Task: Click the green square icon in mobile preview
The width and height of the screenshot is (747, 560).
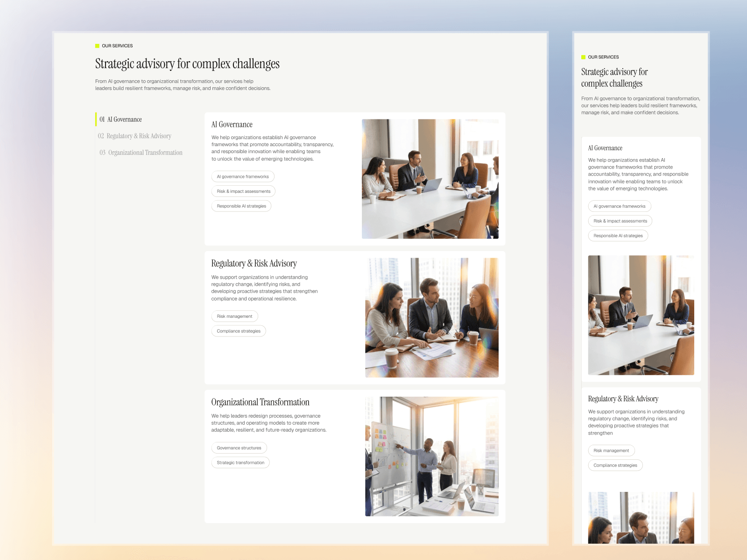Action: 584,57
